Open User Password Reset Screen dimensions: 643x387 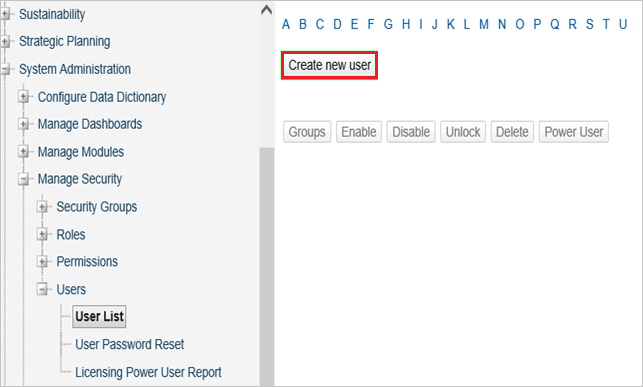click(130, 344)
